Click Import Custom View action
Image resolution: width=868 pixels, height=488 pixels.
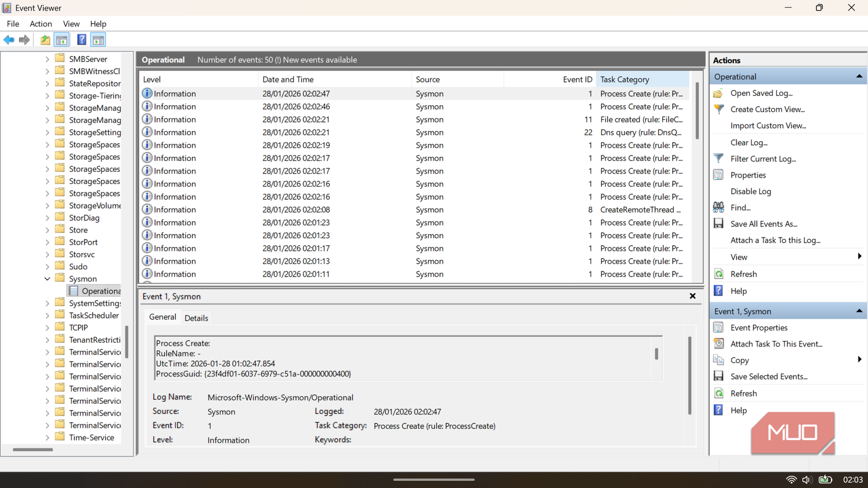pyautogui.click(x=768, y=126)
